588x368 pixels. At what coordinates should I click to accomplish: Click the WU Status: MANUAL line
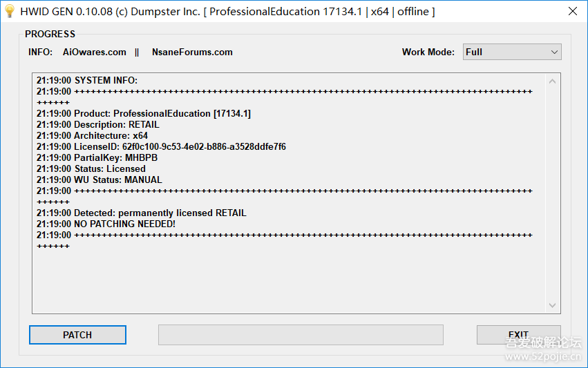[99, 180]
